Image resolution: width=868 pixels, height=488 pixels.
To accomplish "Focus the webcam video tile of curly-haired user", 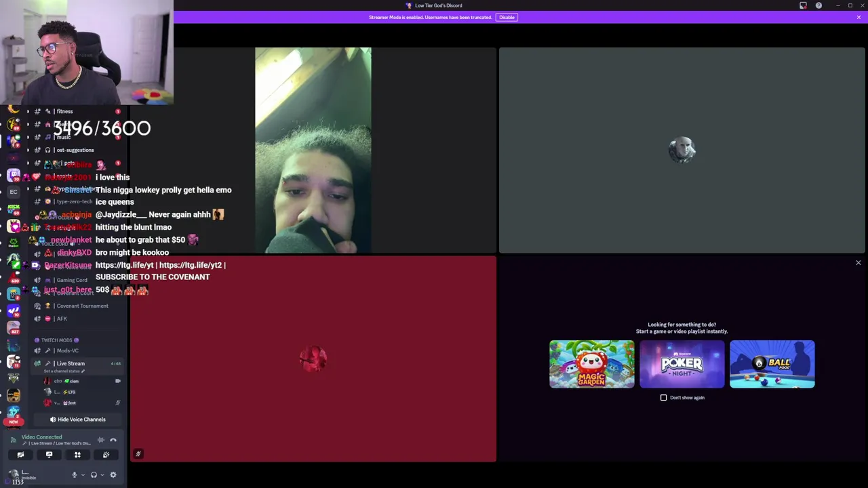I will point(313,150).
